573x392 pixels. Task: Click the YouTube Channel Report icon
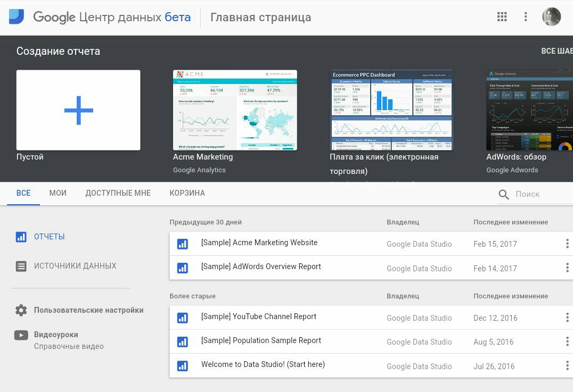click(x=182, y=318)
